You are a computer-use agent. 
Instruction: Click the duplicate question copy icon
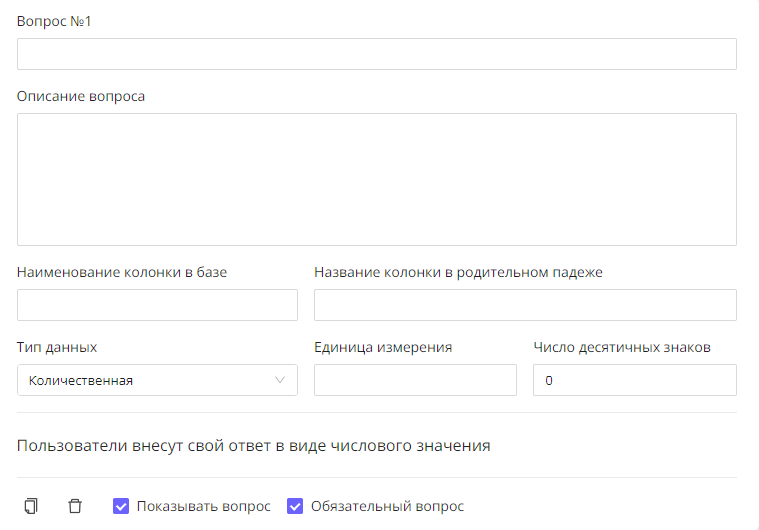pos(31,506)
